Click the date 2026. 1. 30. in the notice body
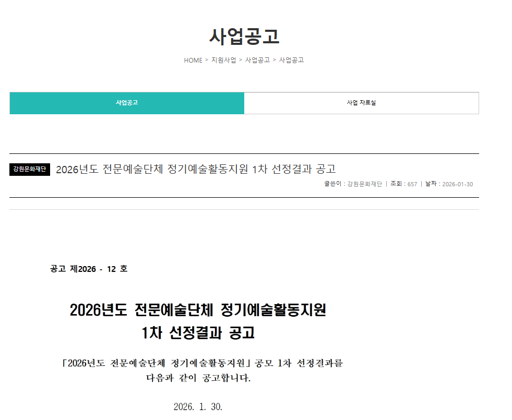The height and width of the screenshot is (420, 512). tap(198, 407)
